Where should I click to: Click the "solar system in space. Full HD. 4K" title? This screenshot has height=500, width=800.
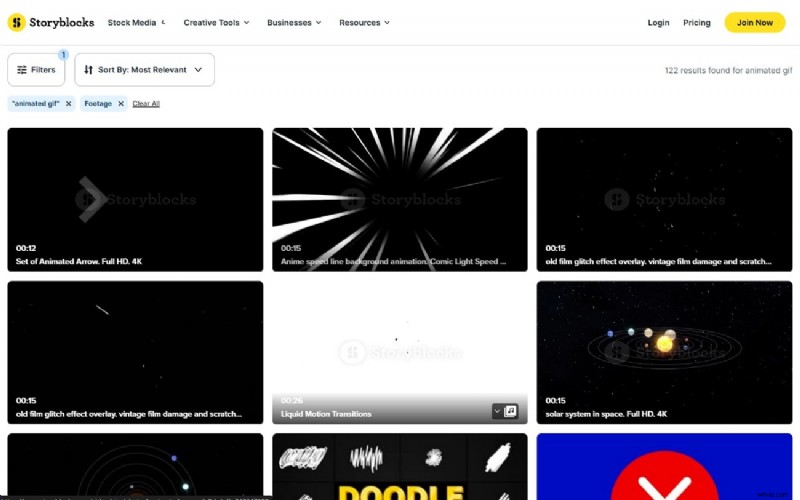point(606,414)
